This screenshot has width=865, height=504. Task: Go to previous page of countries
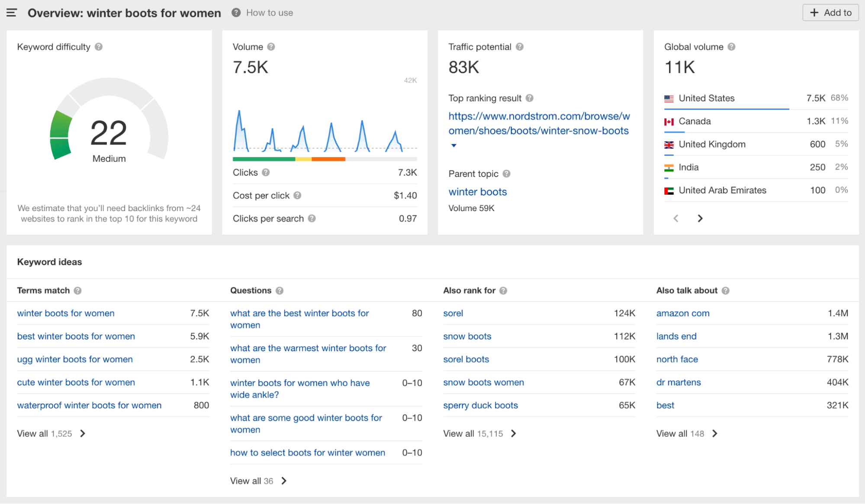tap(676, 218)
